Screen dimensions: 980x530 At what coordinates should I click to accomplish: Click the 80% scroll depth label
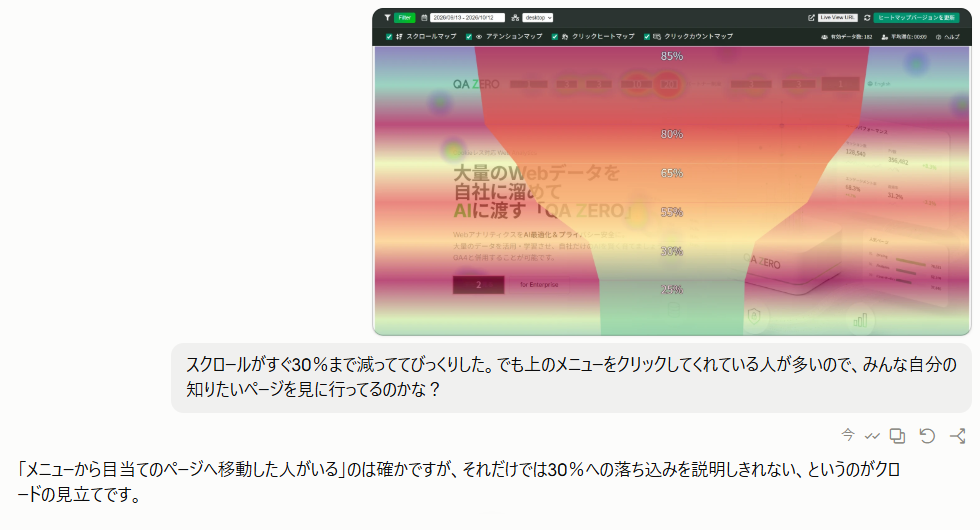(672, 134)
